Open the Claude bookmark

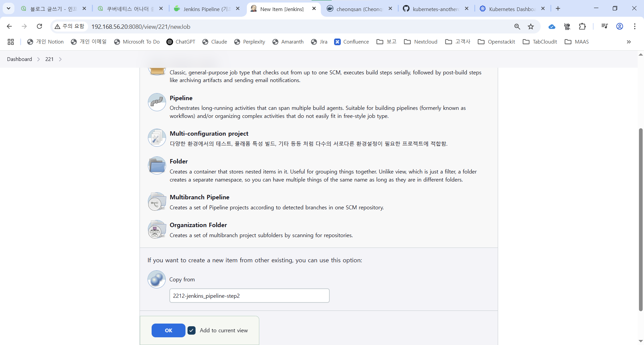pos(215,42)
